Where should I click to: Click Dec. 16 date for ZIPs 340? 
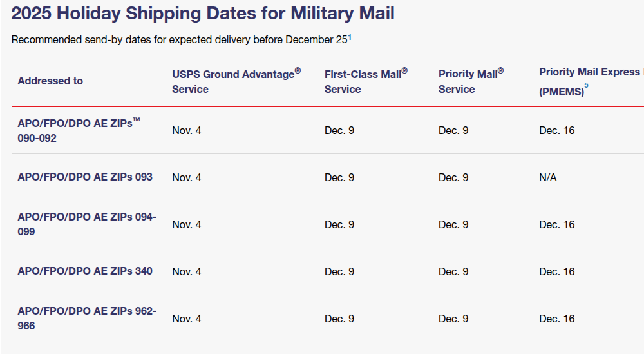pyautogui.click(x=557, y=271)
